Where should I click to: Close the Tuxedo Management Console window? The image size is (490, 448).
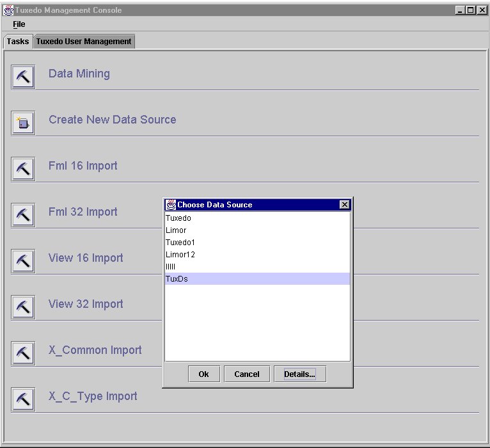(482, 10)
